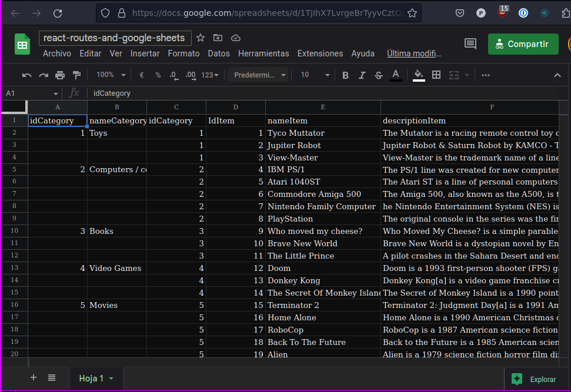Click the shield tracking protection icon

tap(105, 14)
